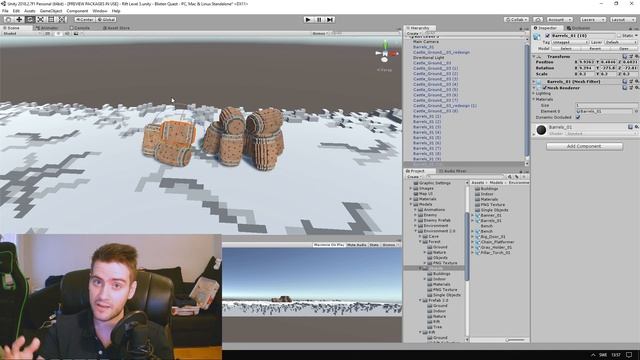
Task: Open the Layer dropdown in Inspector
Action: pos(620,42)
